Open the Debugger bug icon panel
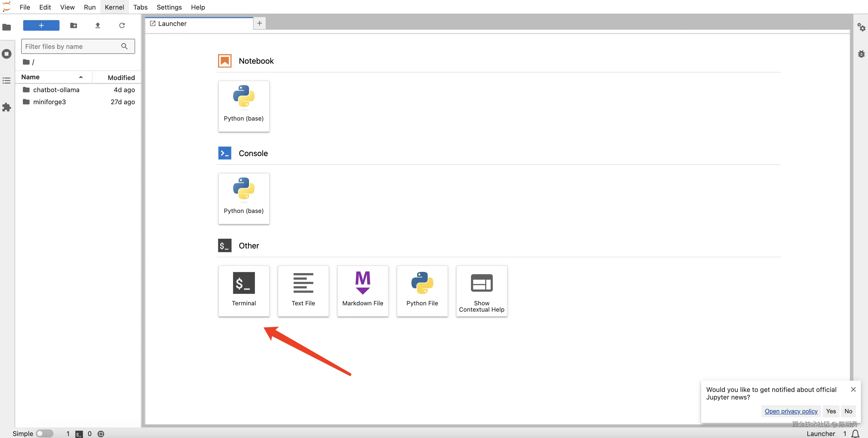 point(861,54)
